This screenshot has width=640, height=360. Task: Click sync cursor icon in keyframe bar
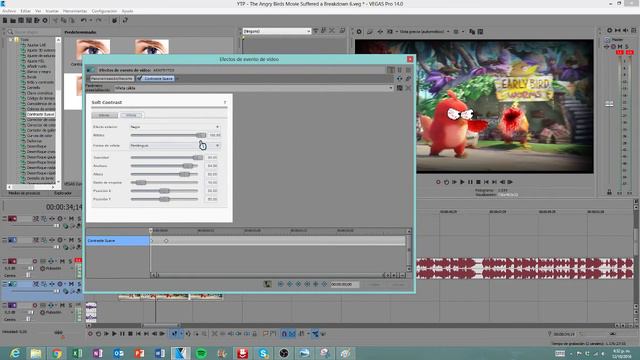(267, 284)
